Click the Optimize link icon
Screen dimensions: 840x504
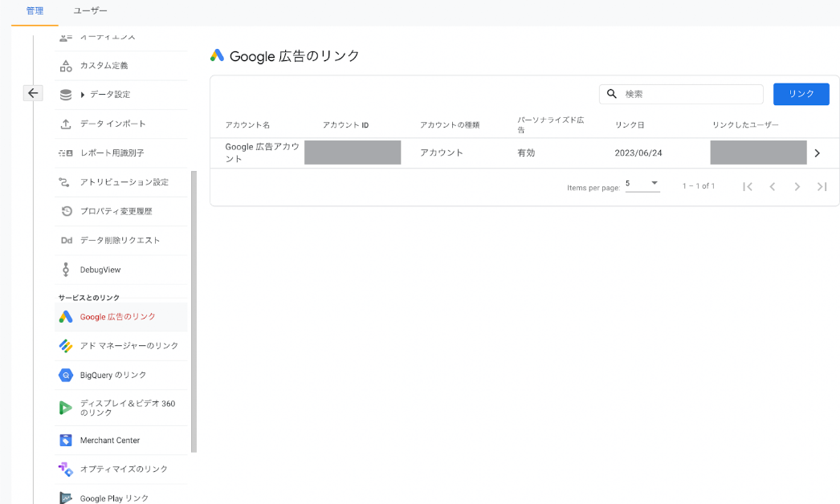[x=65, y=469]
